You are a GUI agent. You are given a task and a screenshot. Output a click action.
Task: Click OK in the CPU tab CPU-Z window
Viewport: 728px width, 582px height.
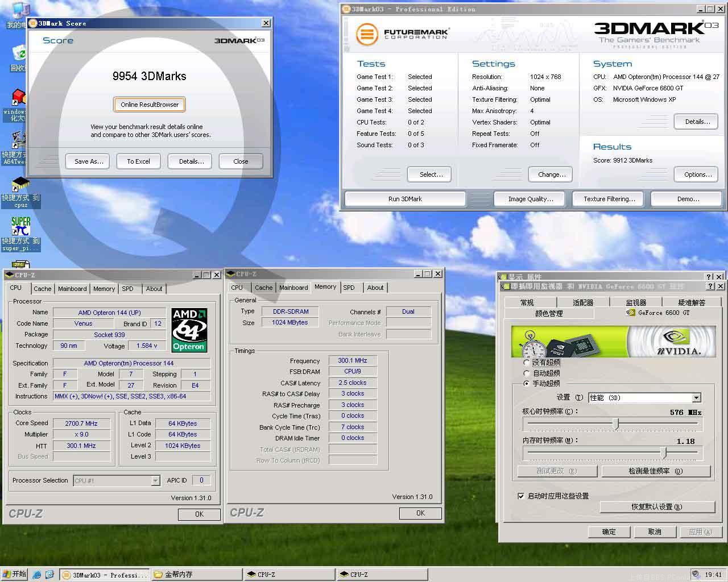click(x=199, y=514)
